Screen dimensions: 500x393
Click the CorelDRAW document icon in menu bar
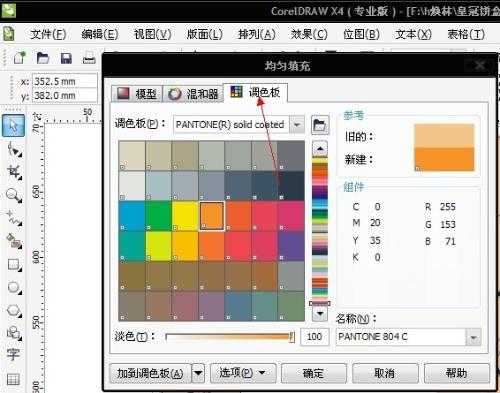[x=9, y=34]
